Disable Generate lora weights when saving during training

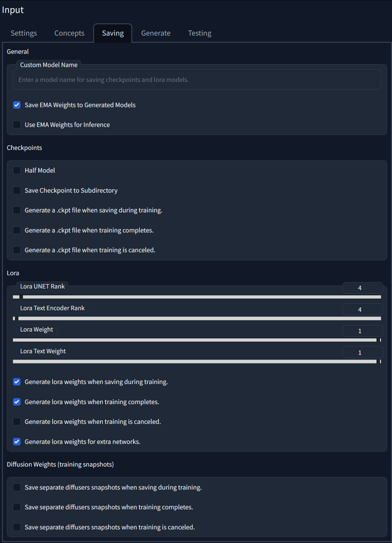(17, 382)
